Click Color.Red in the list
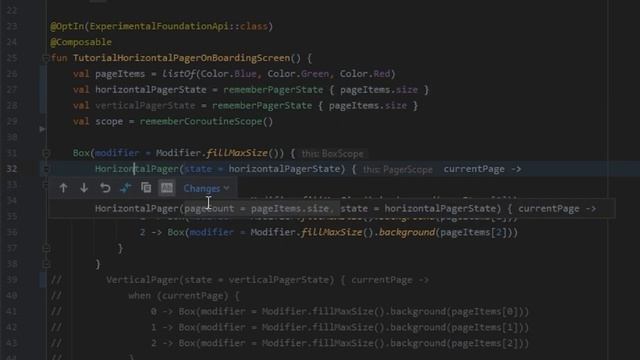 [365, 74]
